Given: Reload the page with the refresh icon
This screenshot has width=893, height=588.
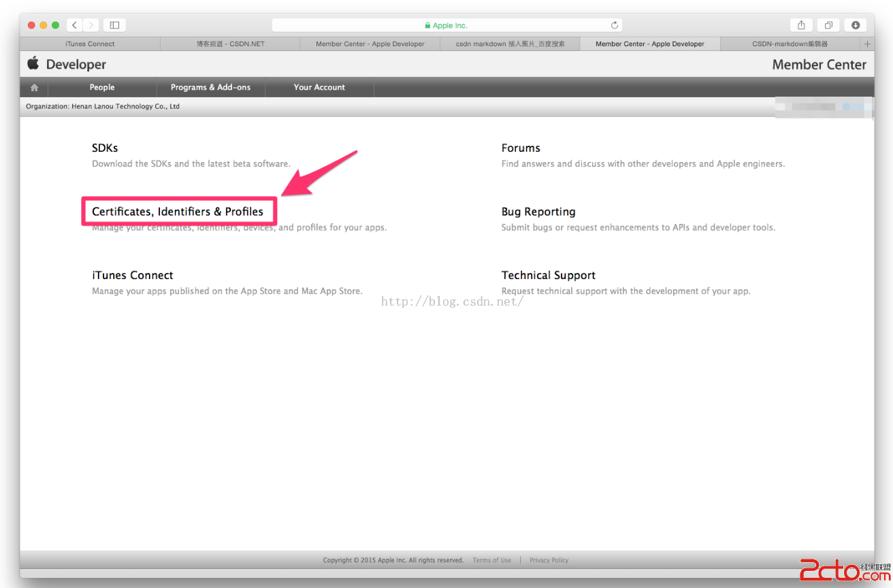Looking at the screenshot, I should [615, 25].
